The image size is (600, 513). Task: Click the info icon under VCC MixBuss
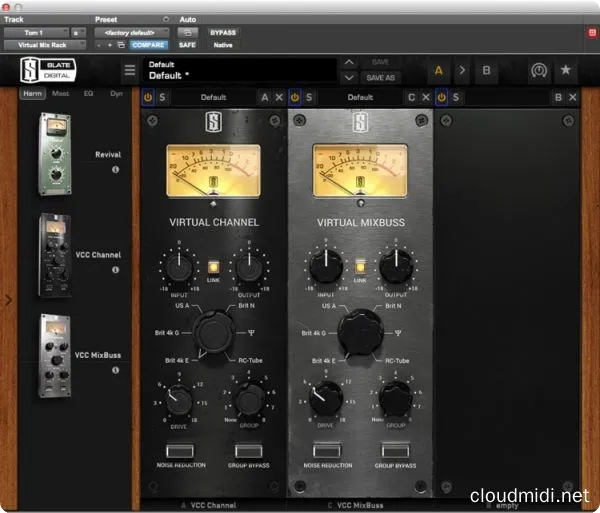click(115, 370)
